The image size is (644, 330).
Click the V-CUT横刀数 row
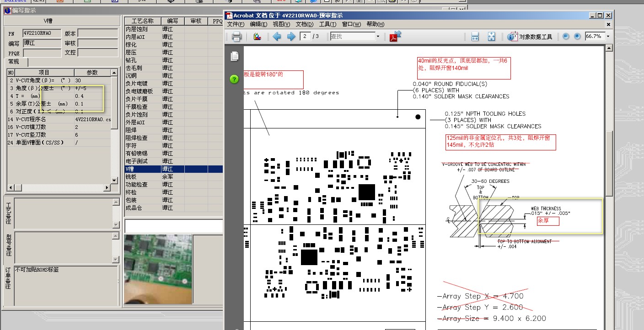[59, 127]
